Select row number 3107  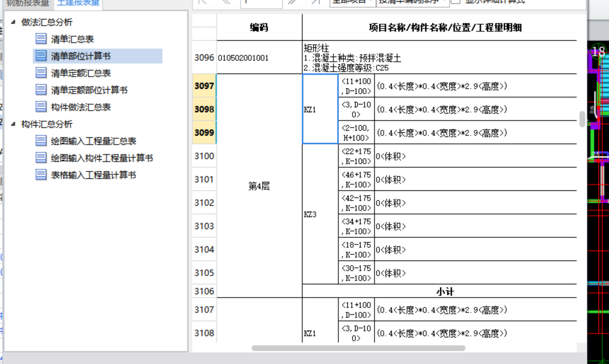204,310
